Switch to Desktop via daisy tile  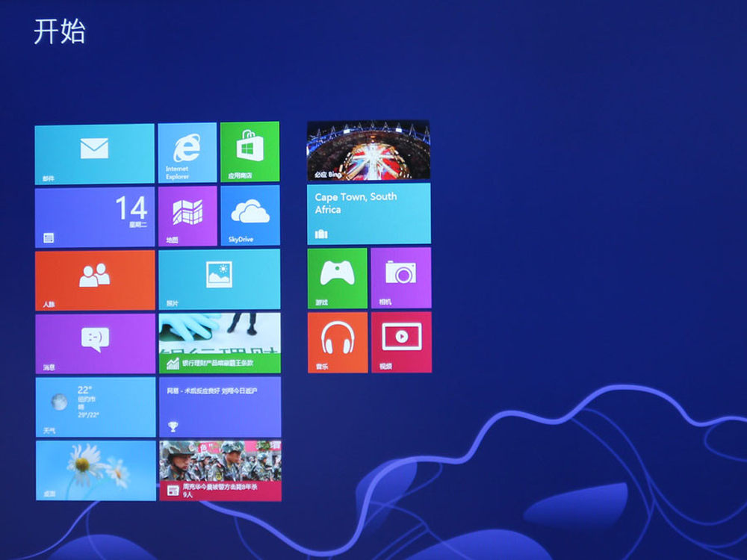[96, 470]
